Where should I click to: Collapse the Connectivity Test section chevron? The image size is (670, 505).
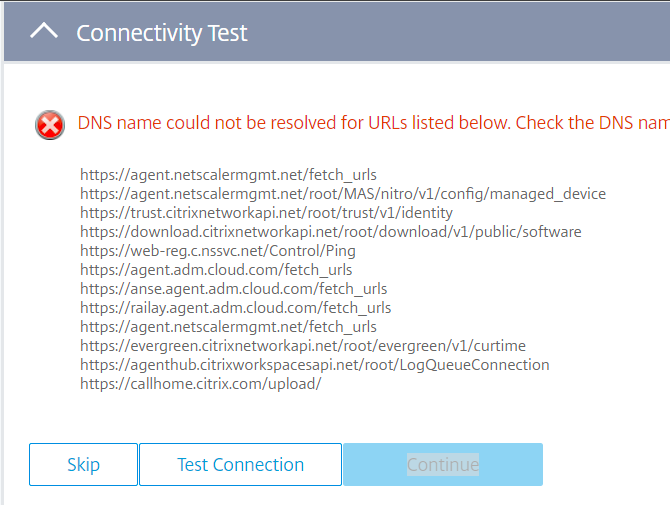pyautogui.click(x=44, y=32)
